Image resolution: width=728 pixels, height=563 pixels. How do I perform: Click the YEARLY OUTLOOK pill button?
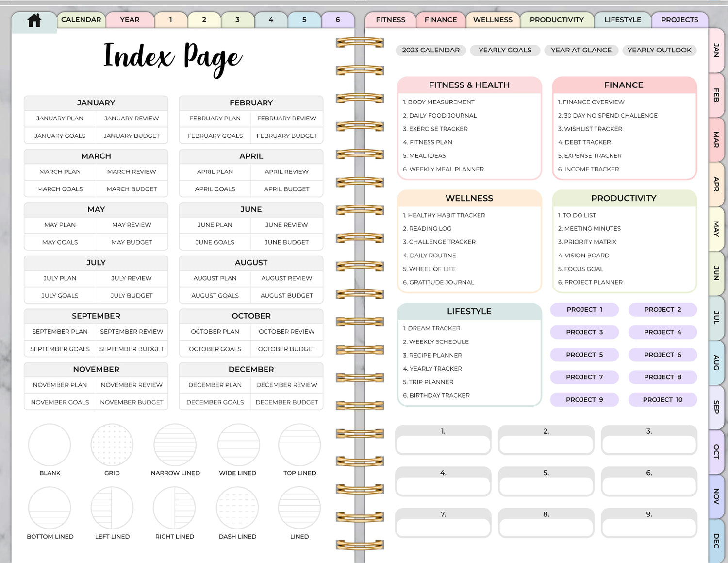(x=659, y=50)
